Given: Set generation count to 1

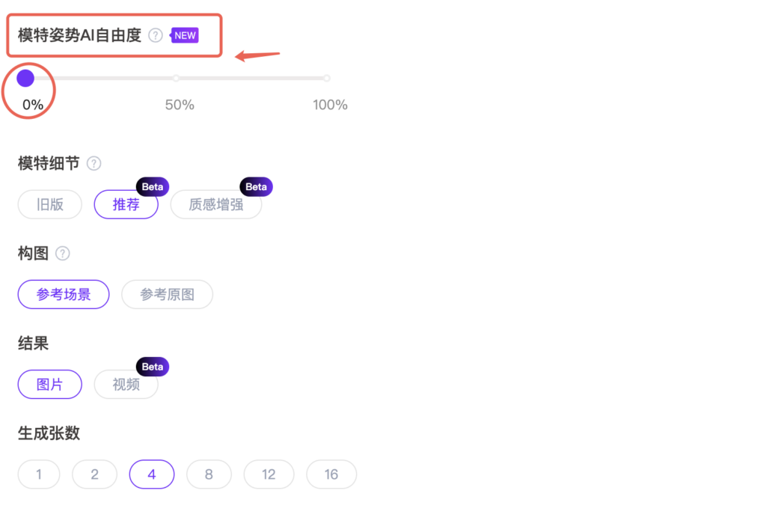Looking at the screenshot, I should click(39, 474).
